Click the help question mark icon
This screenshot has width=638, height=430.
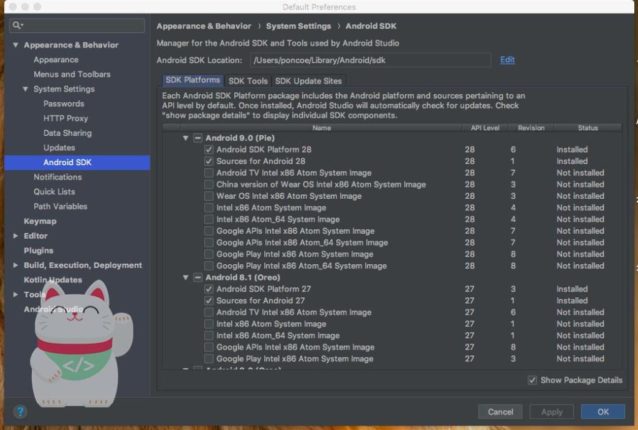(x=20, y=411)
